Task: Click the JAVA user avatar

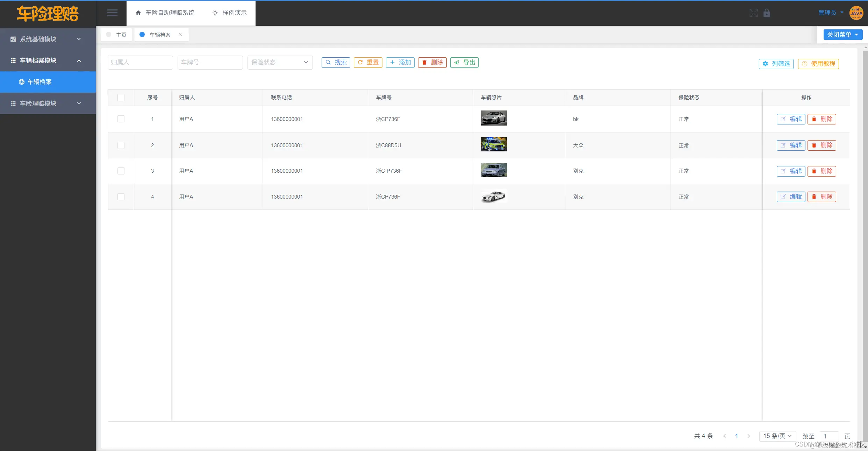Action: click(856, 13)
